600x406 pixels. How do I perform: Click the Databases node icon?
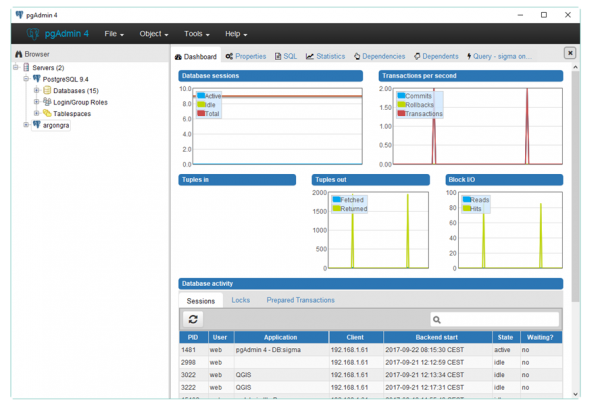[47, 90]
